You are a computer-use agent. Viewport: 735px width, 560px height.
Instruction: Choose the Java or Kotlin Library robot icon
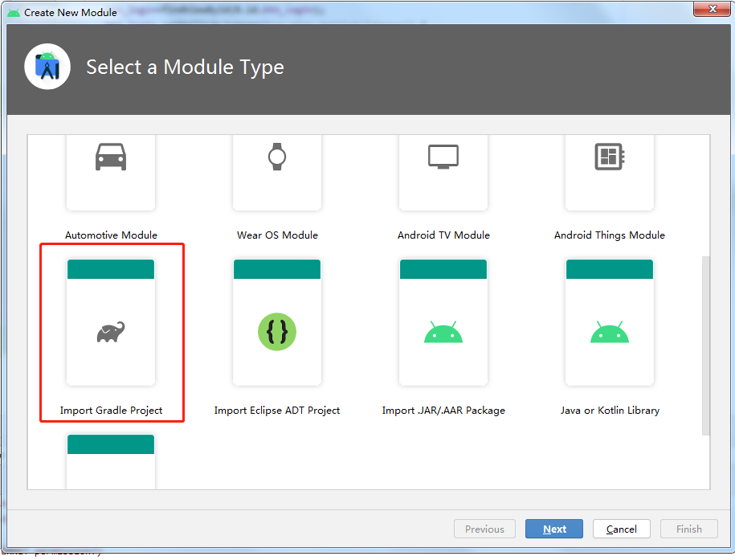click(610, 332)
